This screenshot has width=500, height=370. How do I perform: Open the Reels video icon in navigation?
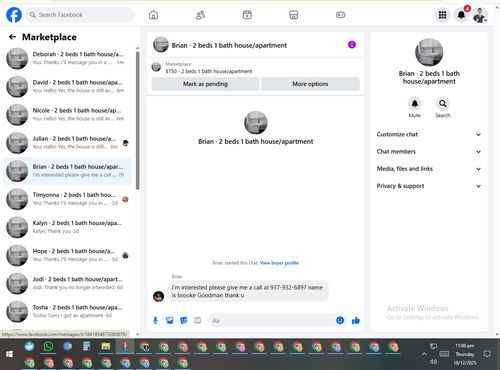(x=247, y=15)
